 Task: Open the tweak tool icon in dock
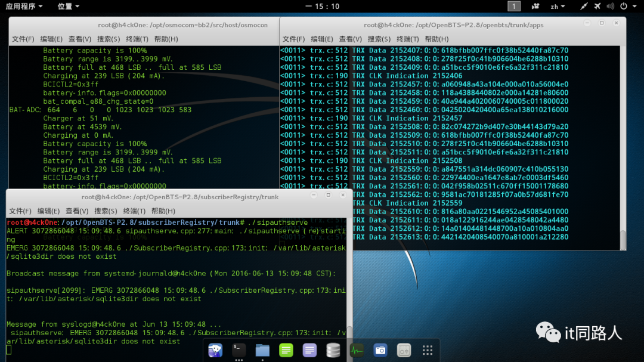(404, 350)
